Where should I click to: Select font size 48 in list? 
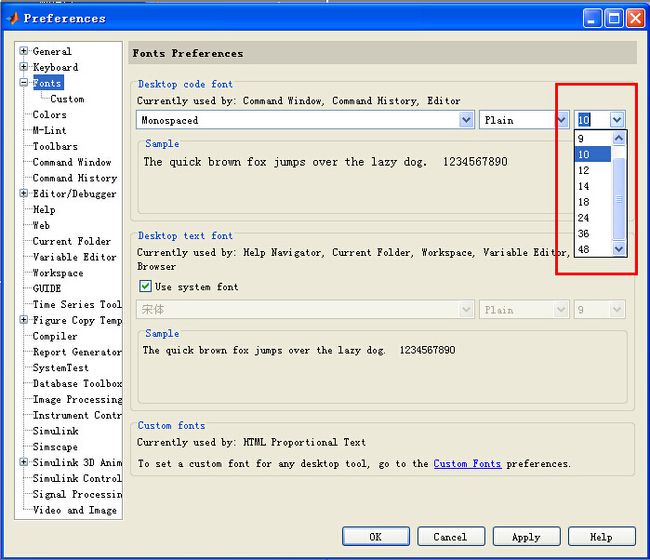click(593, 249)
